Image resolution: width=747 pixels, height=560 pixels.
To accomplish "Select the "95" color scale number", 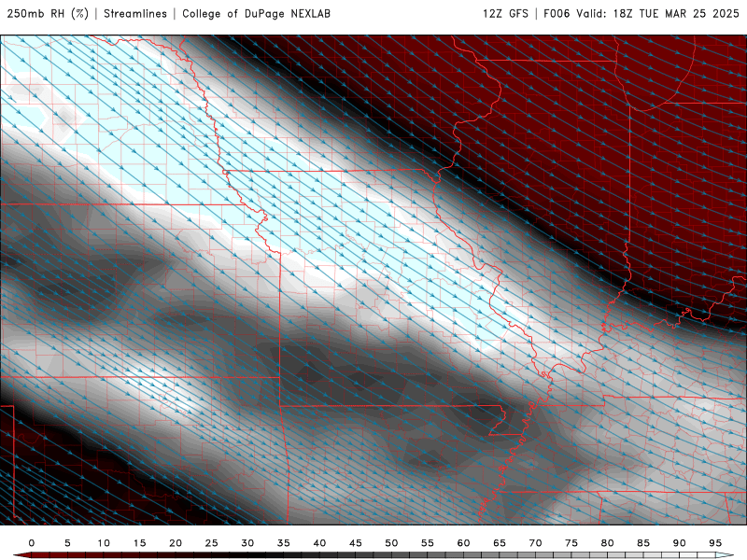I will (715, 543).
